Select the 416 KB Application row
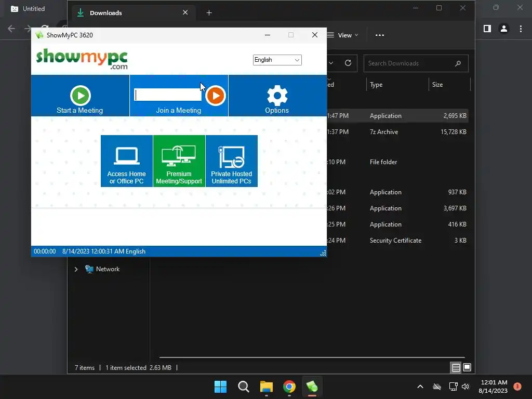Screen dimensions: 532x399 pyautogui.click(x=397, y=224)
